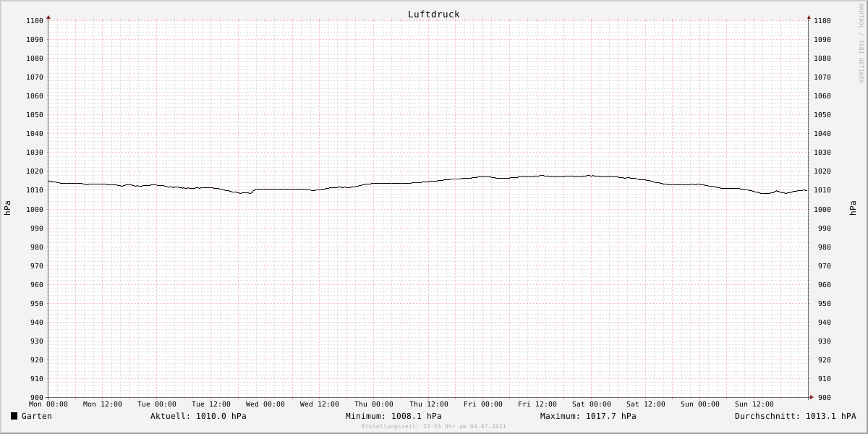Click the Sat 00:00 time axis label
Image resolution: width=868 pixels, height=434 pixels.
click(x=592, y=404)
